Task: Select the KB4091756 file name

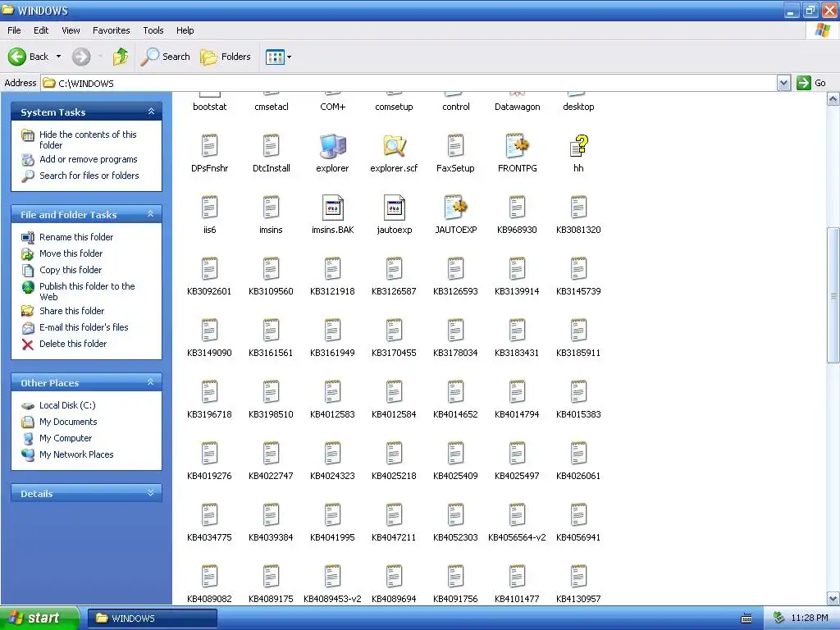Action: tap(455, 599)
